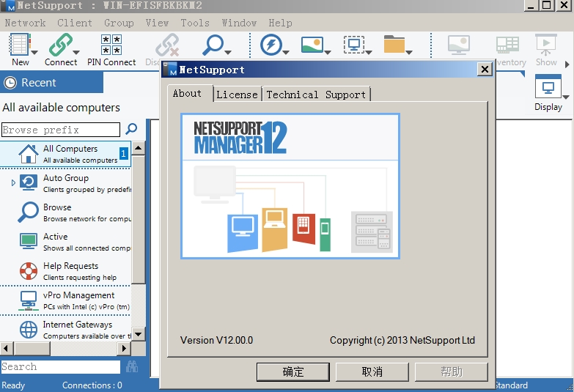Open the folder icon dropdown arrow

coord(409,52)
